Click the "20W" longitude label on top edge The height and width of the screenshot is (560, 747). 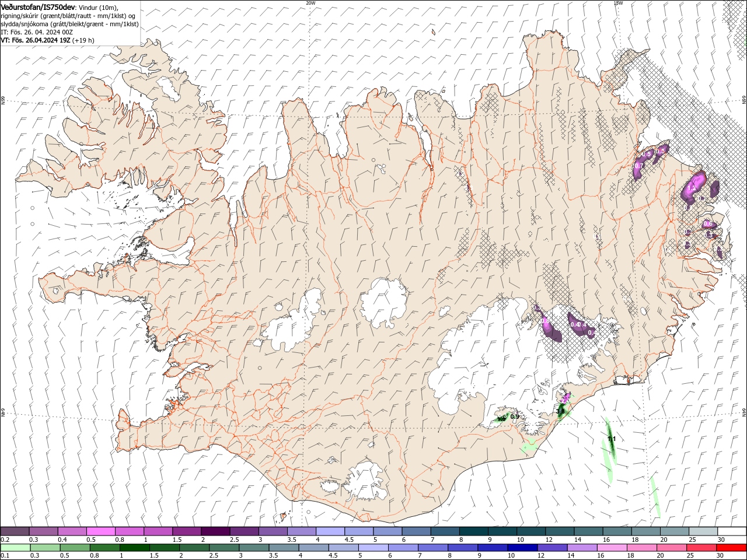pyautogui.click(x=310, y=2)
